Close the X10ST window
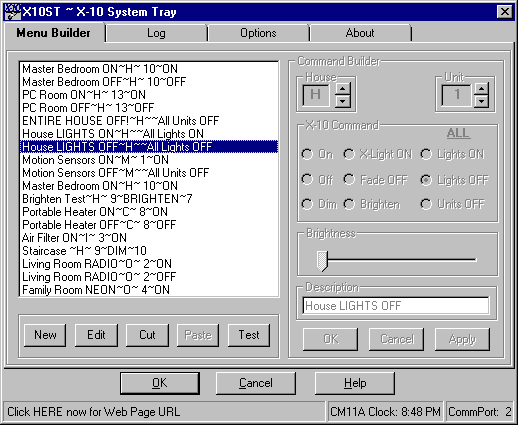 tap(505, 12)
